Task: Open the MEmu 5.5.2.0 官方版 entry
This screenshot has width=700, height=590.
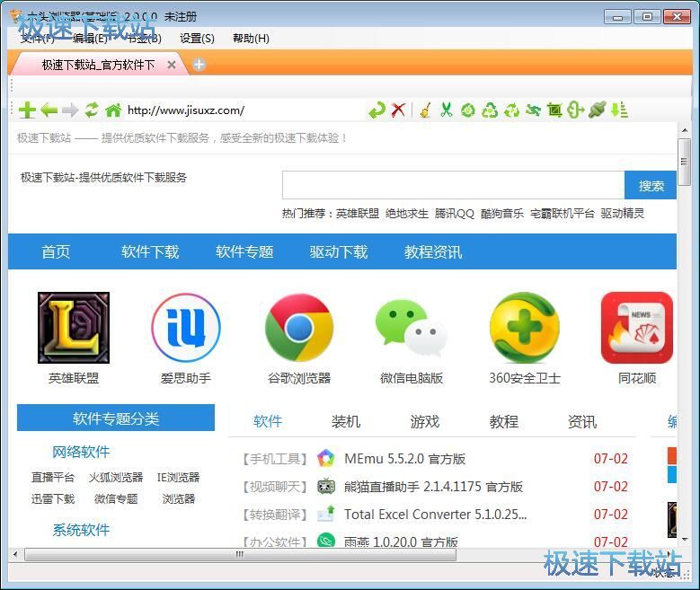Action: 404,458
